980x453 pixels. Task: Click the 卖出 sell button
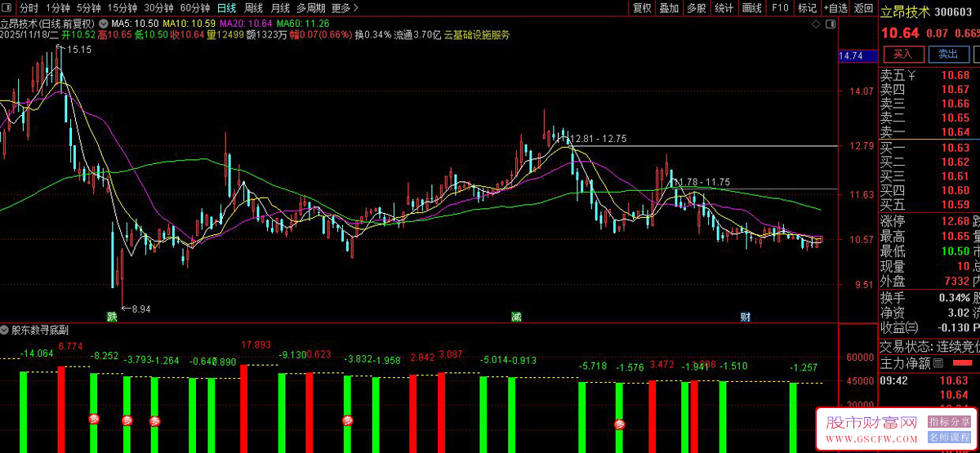click(x=947, y=54)
